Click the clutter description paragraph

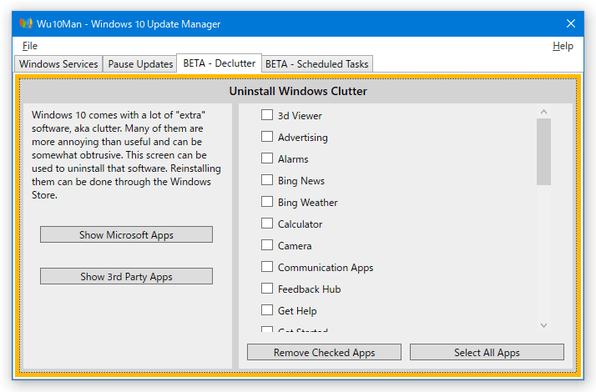click(126, 155)
